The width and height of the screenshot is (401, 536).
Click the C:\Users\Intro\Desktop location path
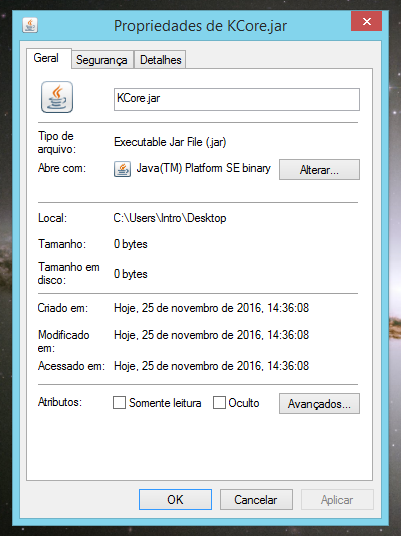tap(170, 218)
